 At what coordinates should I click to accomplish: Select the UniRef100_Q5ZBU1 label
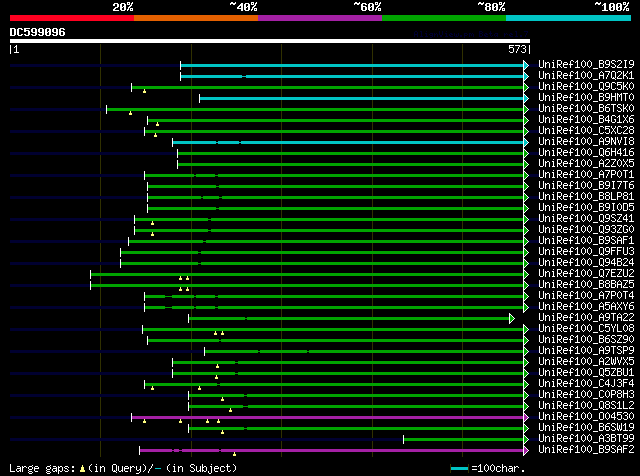click(x=586, y=373)
